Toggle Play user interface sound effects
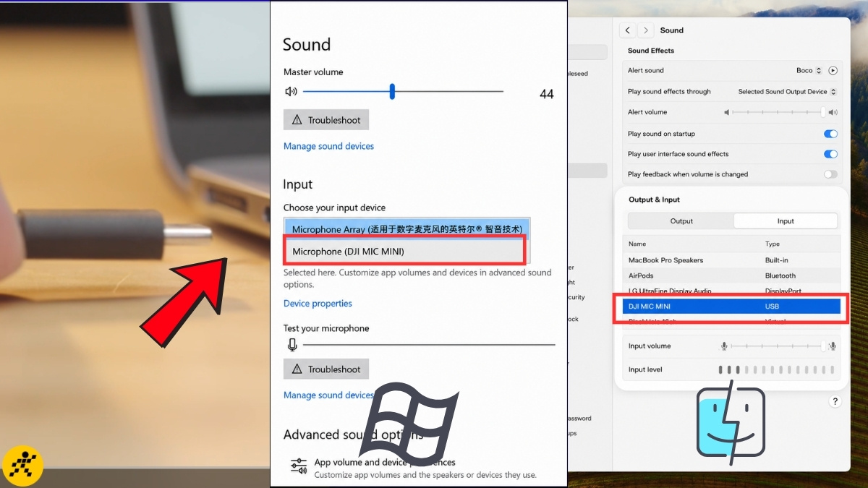The height and width of the screenshot is (488, 868). (x=830, y=154)
